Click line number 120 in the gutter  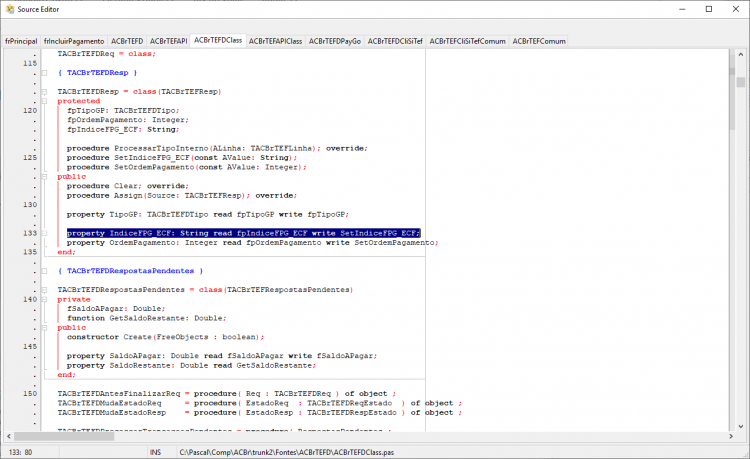click(x=30, y=110)
